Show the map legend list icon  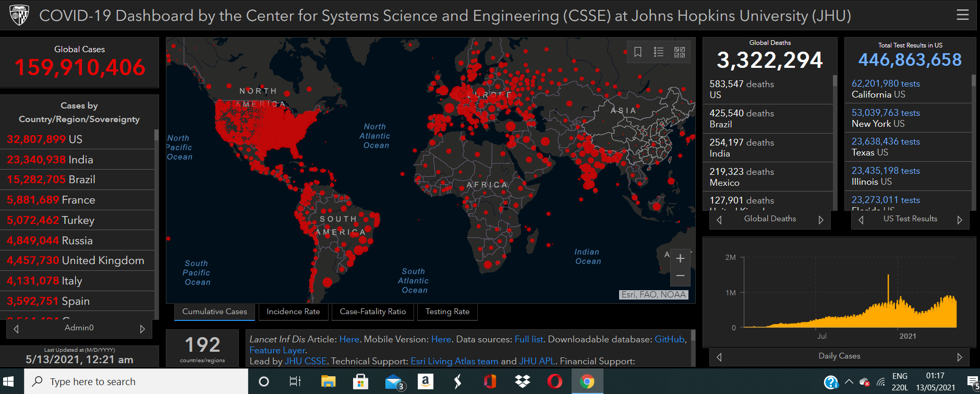(659, 52)
